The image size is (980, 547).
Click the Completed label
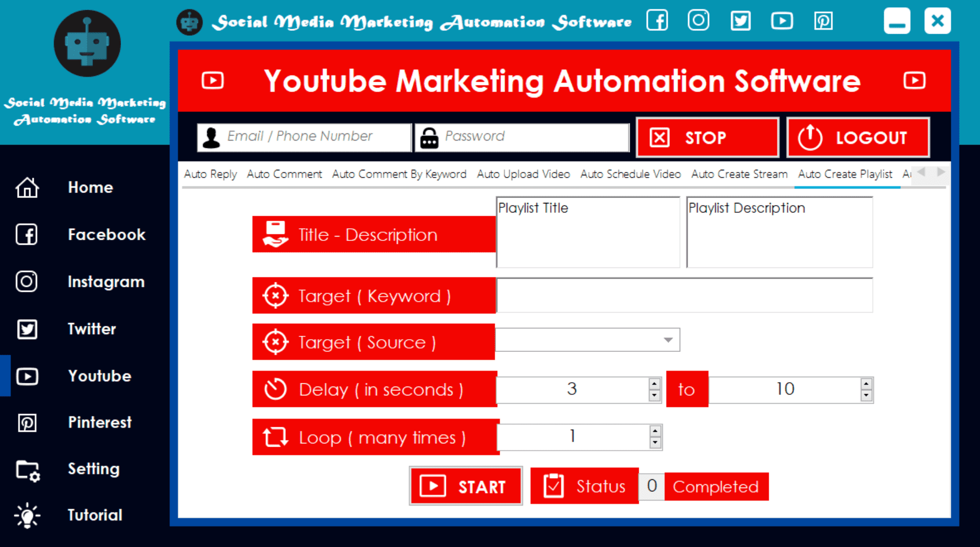[716, 486]
